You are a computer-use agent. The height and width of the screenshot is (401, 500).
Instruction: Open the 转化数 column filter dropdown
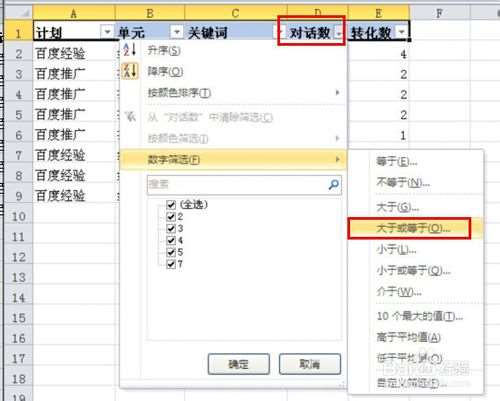(402, 32)
